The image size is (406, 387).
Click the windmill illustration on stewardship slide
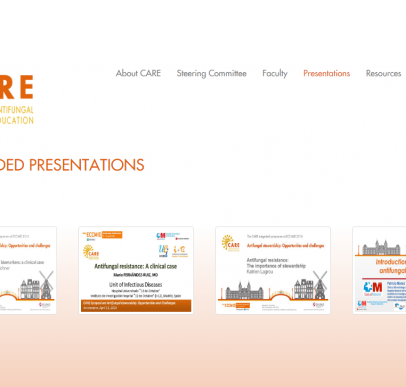(319, 284)
